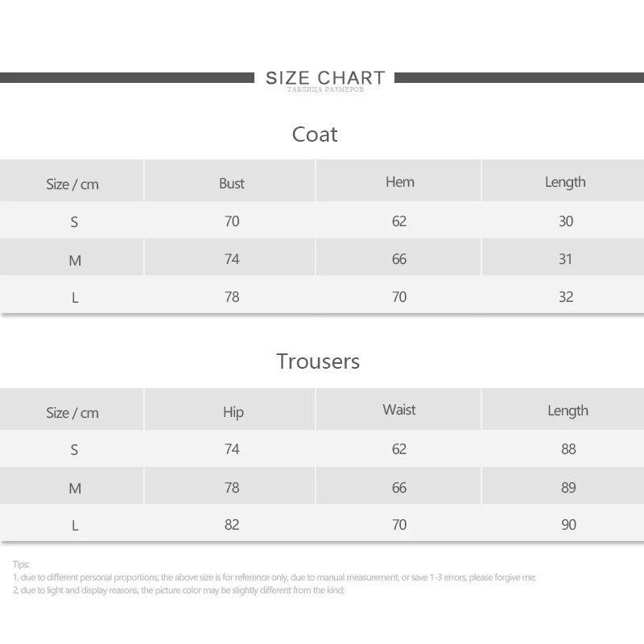Click the Waist column header
The height and width of the screenshot is (644, 644).
398,410
